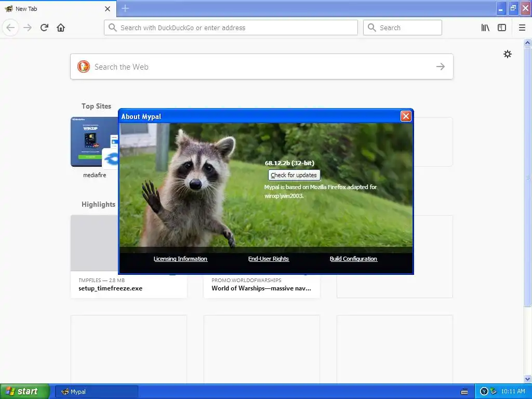Click scrollbar down arrow
532x399 pixels.
click(x=527, y=379)
